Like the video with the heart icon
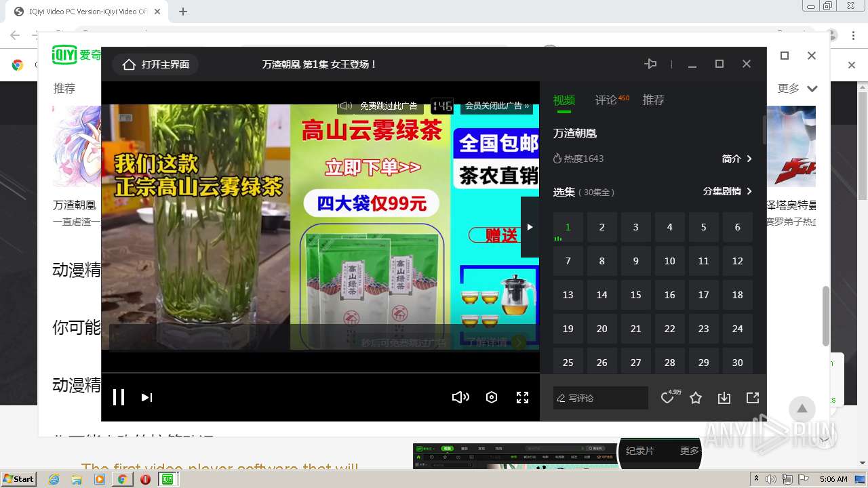Screen dimensions: 868x488 tap(667, 398)
